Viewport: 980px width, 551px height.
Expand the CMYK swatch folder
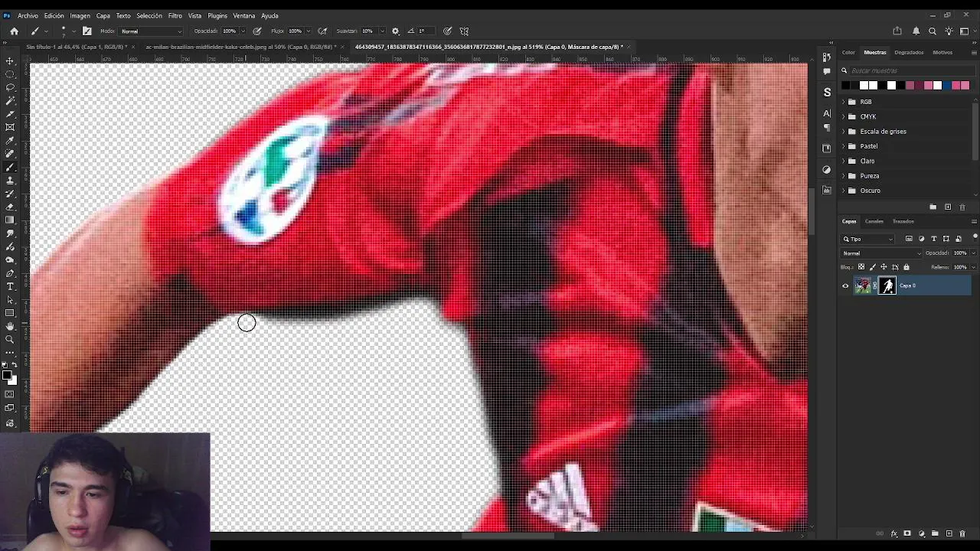[x=844, y=116]
